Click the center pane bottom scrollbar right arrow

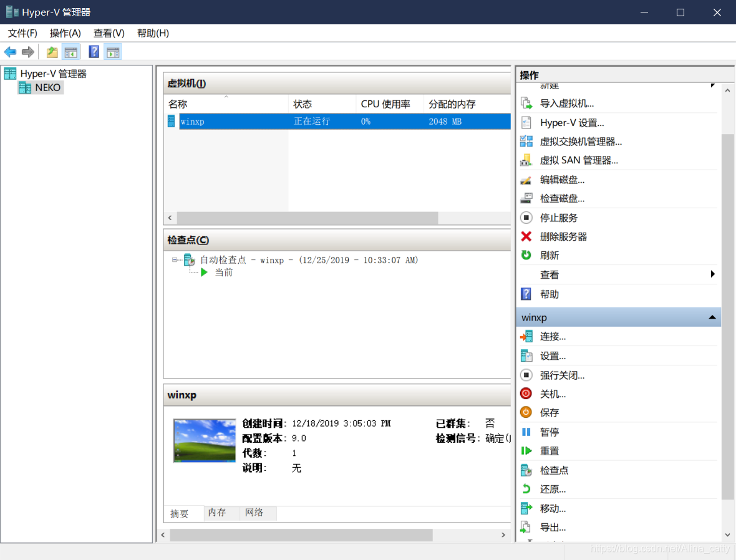(x=503, y=535)
